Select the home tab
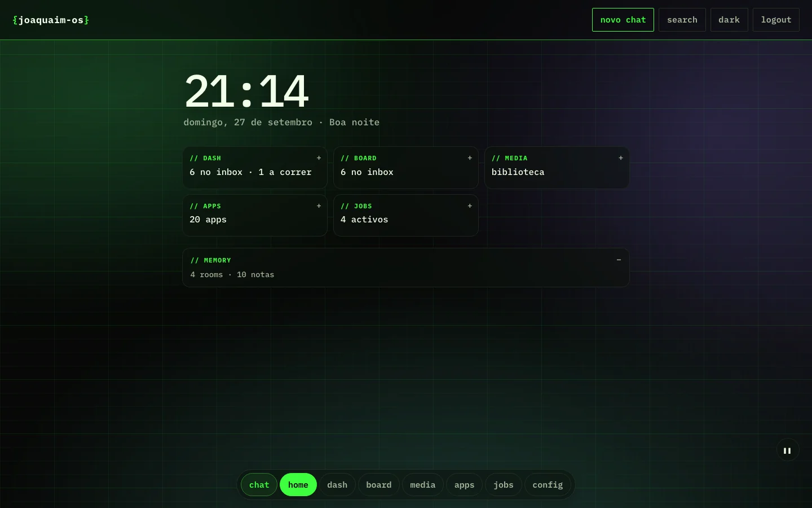Screen dimensions: 812x508 298,485
